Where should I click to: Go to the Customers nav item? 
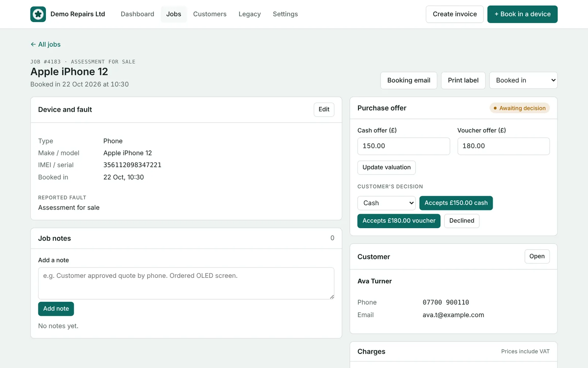pos(210,14)
